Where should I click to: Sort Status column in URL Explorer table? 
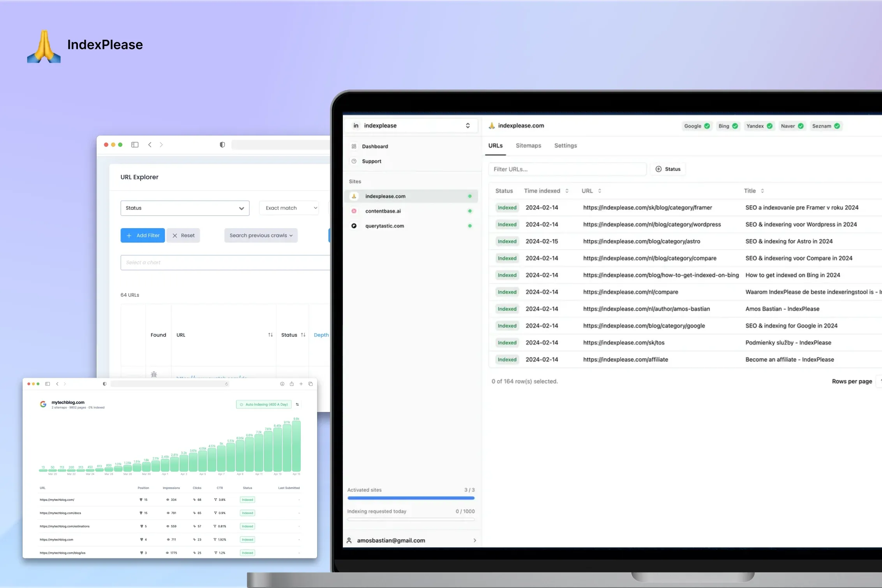tap(303, 335)
